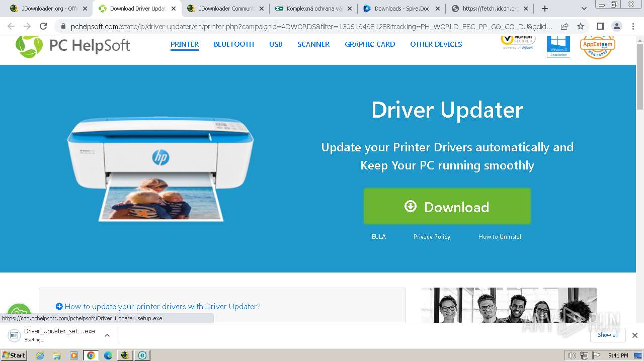Open the SCANNER navigation item
The height and width of the screenshot is (362, 644).
point(313,44)
